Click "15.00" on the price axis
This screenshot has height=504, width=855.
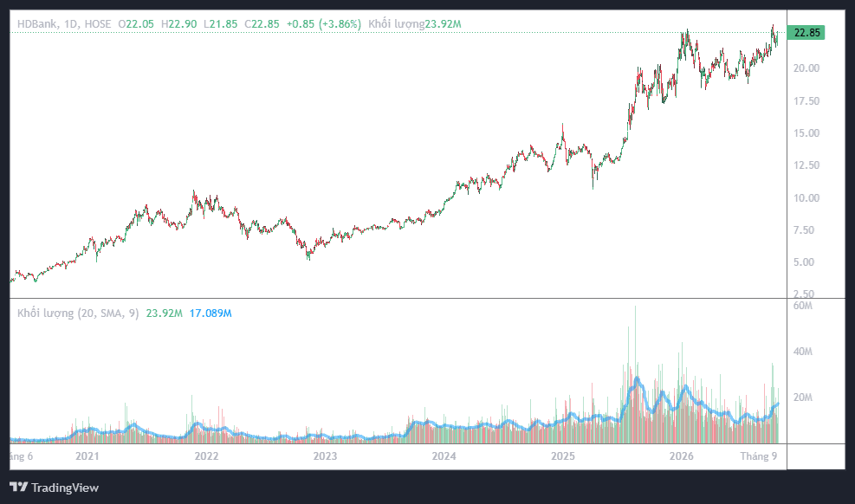806,133
